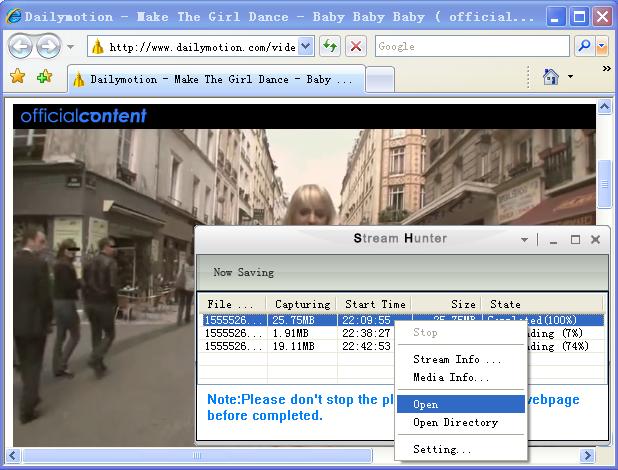Go forward with the browser Forward arrow
The height and width of the screenshot is (470, 618).
click(48, 47)
